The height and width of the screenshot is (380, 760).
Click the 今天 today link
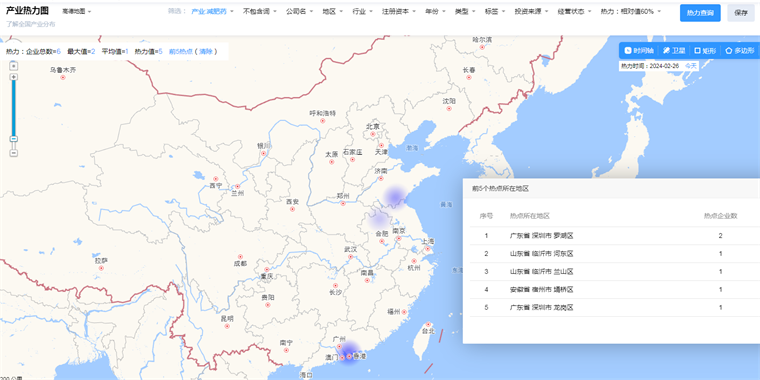click(691, 66)
